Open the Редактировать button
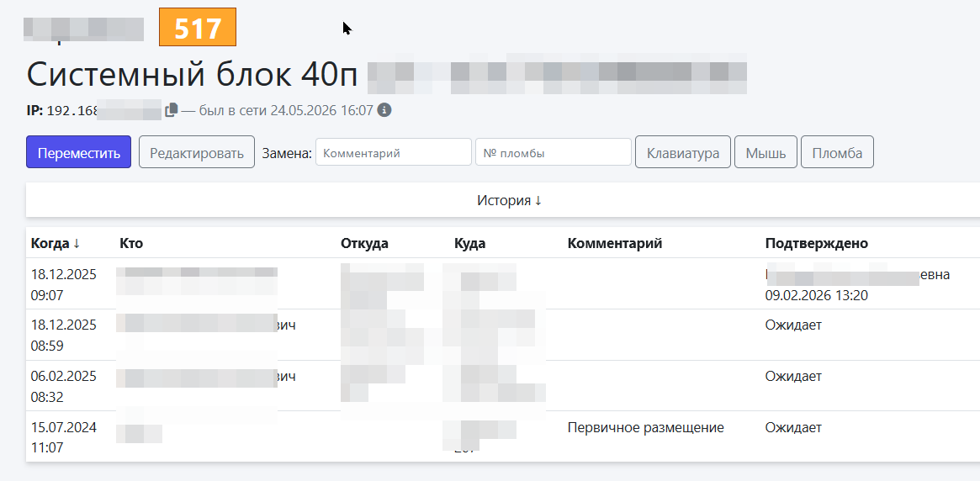This screenshot has width=980, height=481. pyautogui.click(x=197, y=152)
